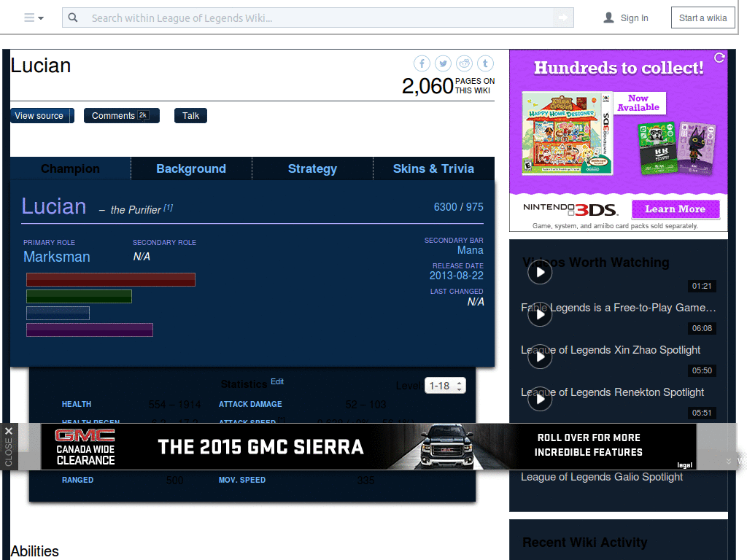Play the first video, 01:21 long
The width and height of the screenshot is (747, 560).
pos(540,272)
